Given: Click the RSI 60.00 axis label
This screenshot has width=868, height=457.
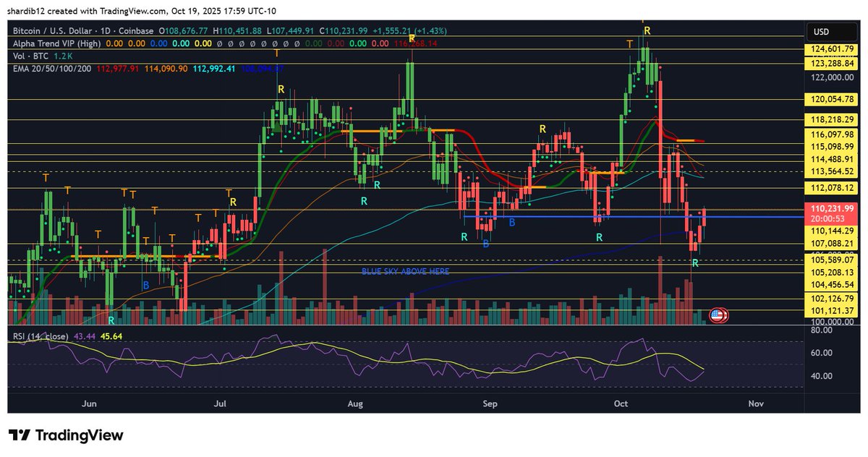Looking at the screenshot, I should [x=822, y=353].
